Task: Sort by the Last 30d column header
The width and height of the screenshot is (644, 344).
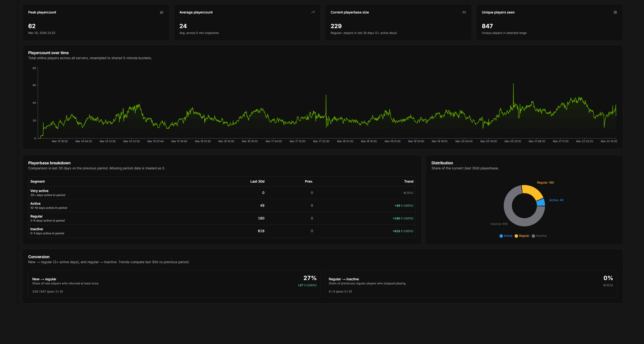Action: pos(258,181)
